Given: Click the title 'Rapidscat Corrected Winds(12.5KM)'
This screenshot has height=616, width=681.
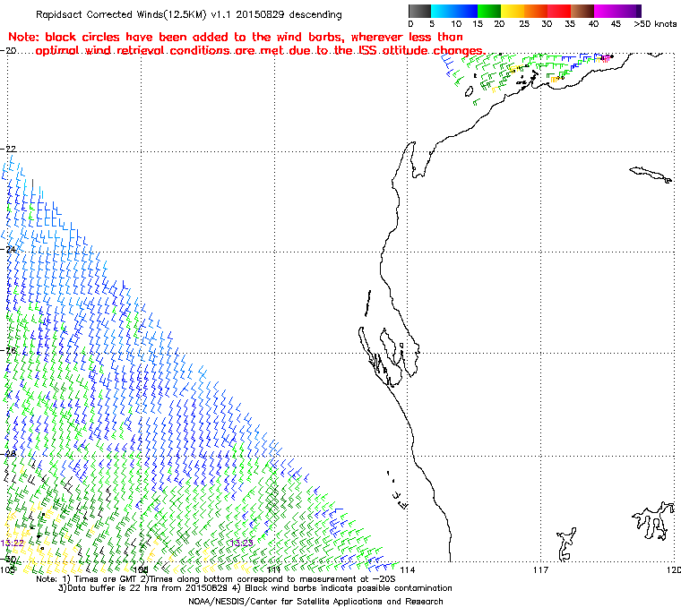Looking at the screenshot, I should point(121,14).
